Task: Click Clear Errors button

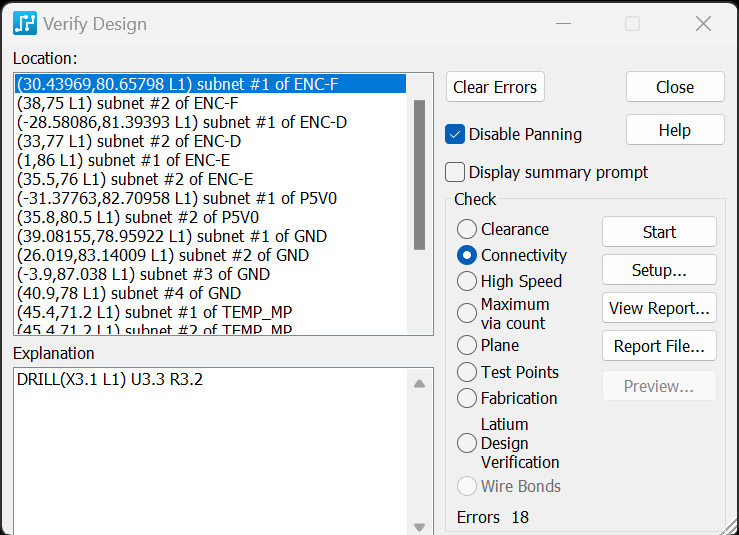Action: [x=495, y=87]
